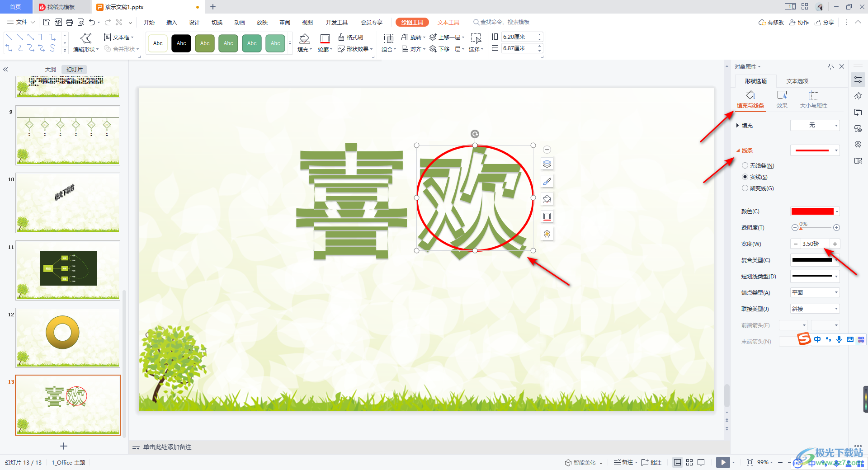Image resolution: width=868 pixels, height=470 pixels.
Task: Switch to the Text Options tab in panel
Action: pyautogui.click(x=797, y=81)
